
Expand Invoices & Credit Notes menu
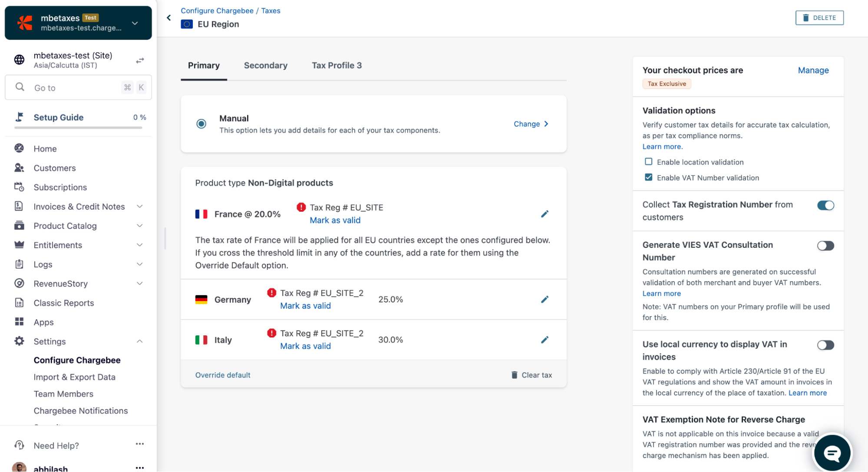(x=140, y=206)
